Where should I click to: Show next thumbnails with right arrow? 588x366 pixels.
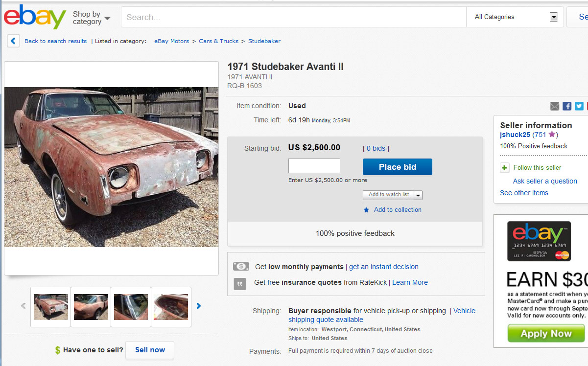tap(199, 306)
